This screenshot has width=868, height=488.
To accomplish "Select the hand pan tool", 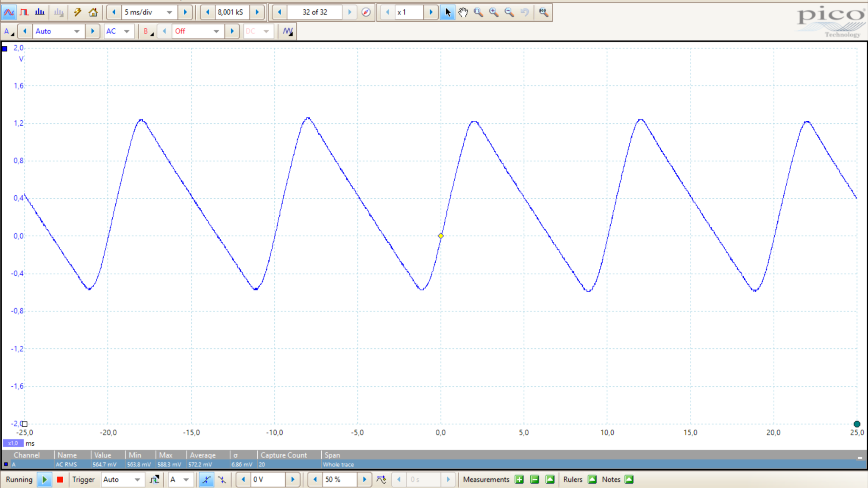I will point(463,12).
